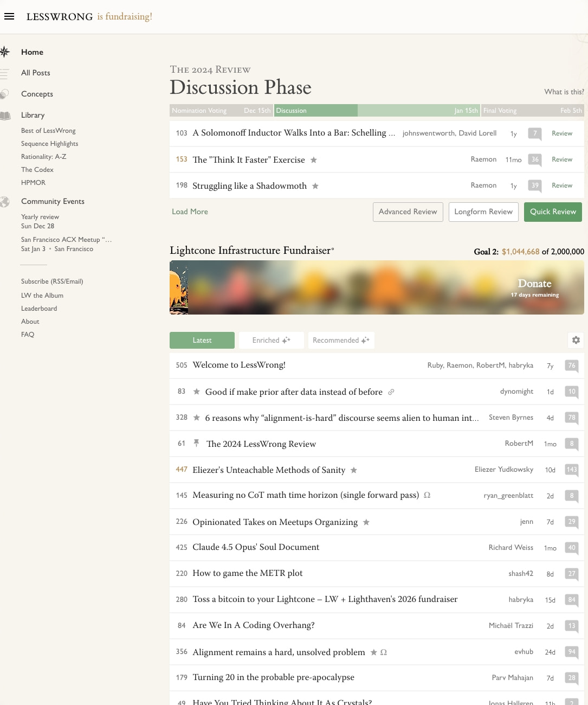The height and width of the screenshot is (705, 588).
Task: Click the Longform Review button
Action: pos(483,212)
